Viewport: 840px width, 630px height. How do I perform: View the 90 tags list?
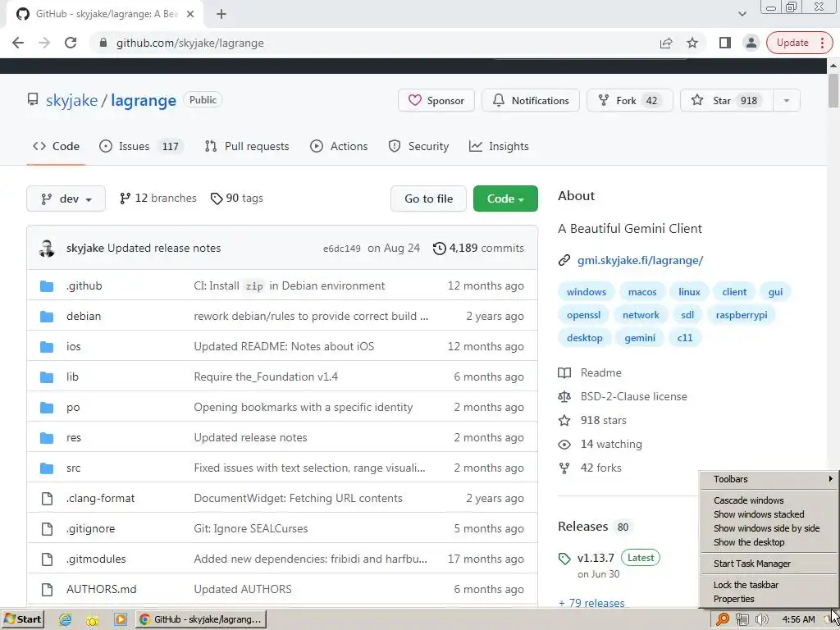pyautogui.click(x=237, y=199)
